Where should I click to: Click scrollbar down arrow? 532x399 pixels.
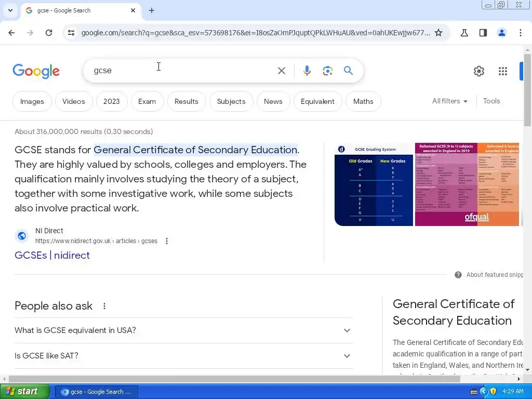tap(527, 370)
